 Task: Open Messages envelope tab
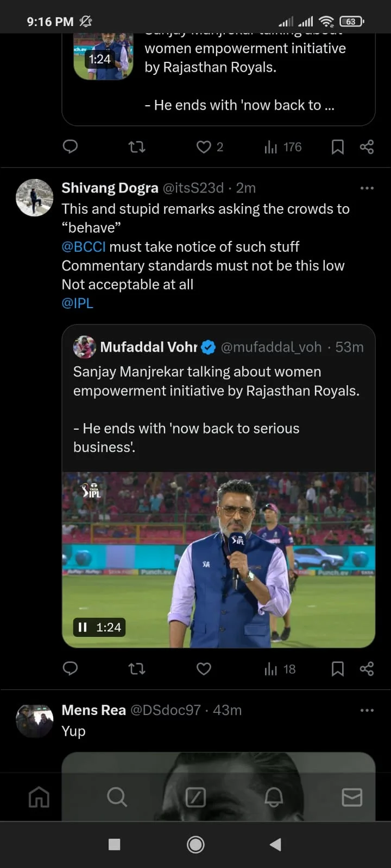pyautogui.click(x=352, y=797)
